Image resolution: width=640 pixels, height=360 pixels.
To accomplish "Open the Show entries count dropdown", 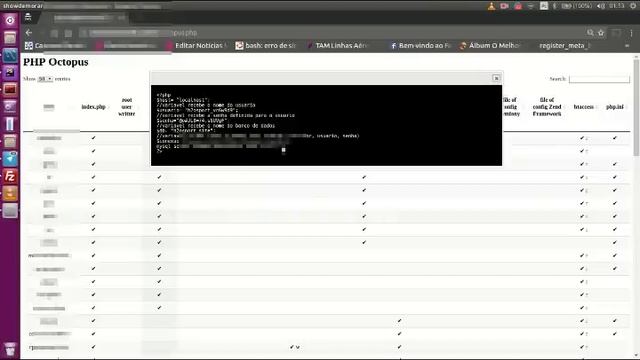I will (x=45, y=79).
